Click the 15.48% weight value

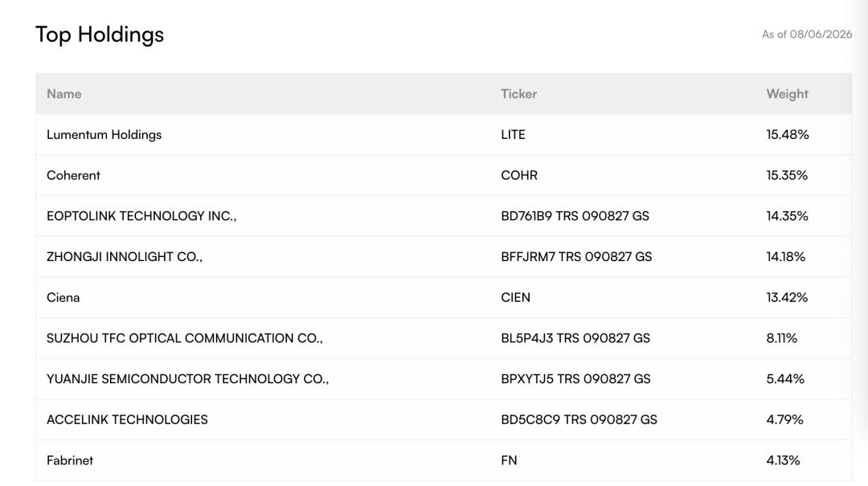787,134
